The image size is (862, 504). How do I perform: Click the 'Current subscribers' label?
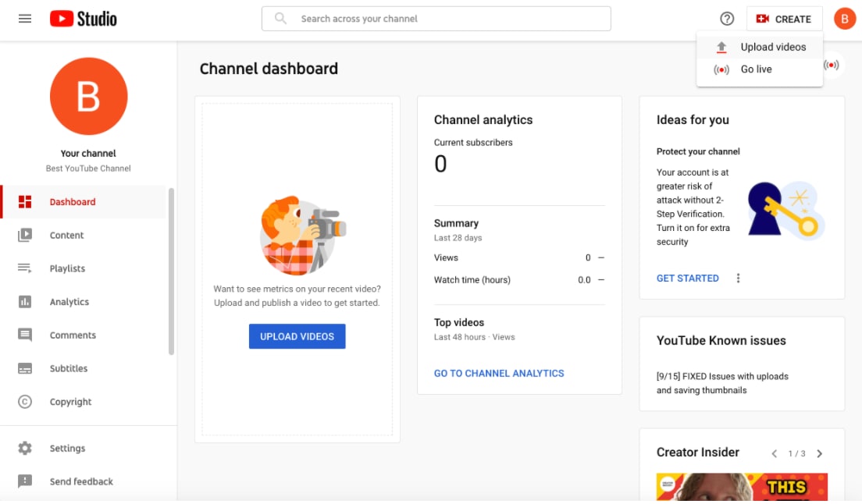[x=473, y=142]
